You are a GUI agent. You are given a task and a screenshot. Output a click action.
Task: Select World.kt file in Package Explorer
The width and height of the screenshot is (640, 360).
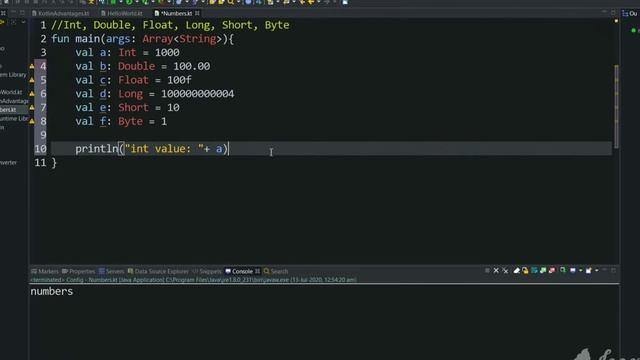11,92
